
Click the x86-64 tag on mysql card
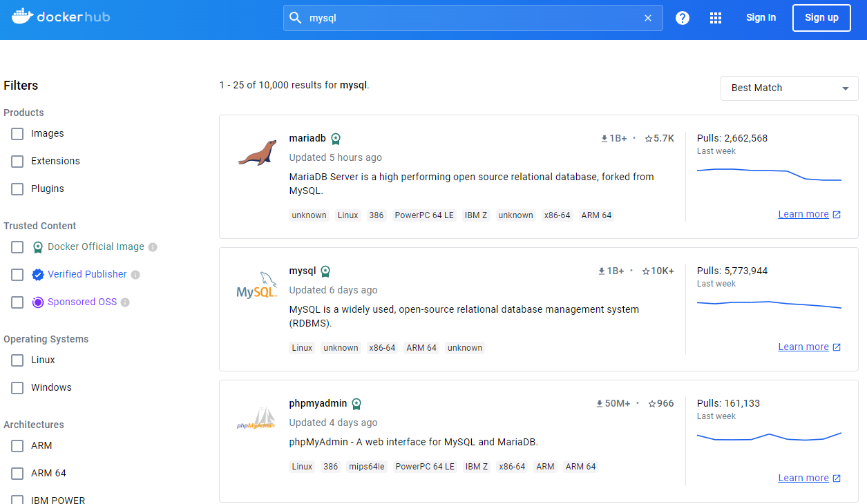click(382, 348)
